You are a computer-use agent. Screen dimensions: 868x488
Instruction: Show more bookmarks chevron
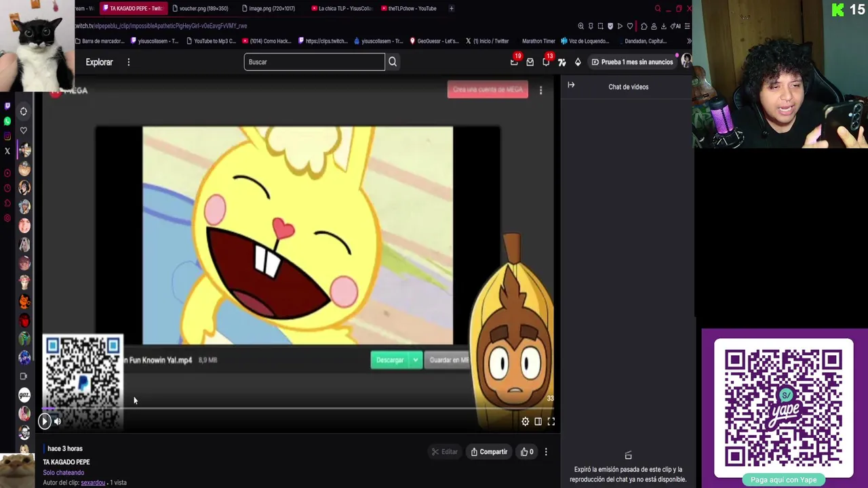[689, 41]
